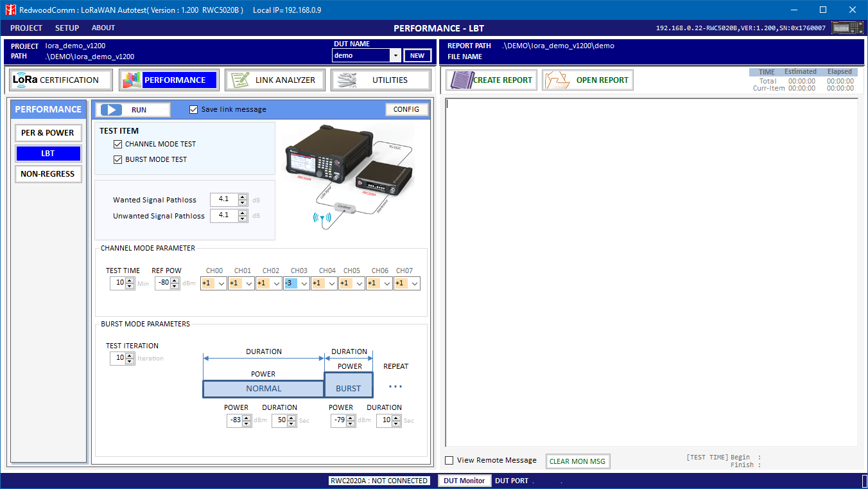
Task: Click the RUN button
Action: pyautogui.click(x=133, y=110)
